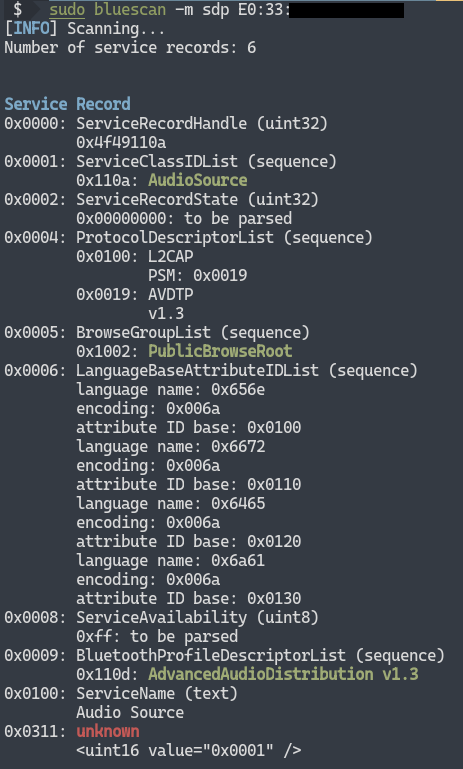Click the blue INFO tag

click(x=31, y=28)
